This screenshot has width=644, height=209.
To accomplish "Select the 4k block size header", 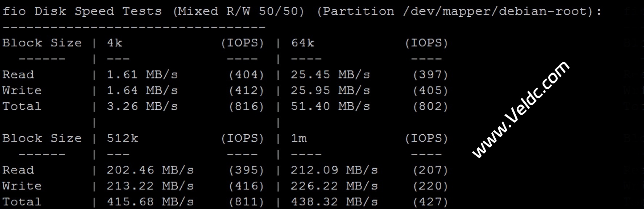I will (115, 43).
